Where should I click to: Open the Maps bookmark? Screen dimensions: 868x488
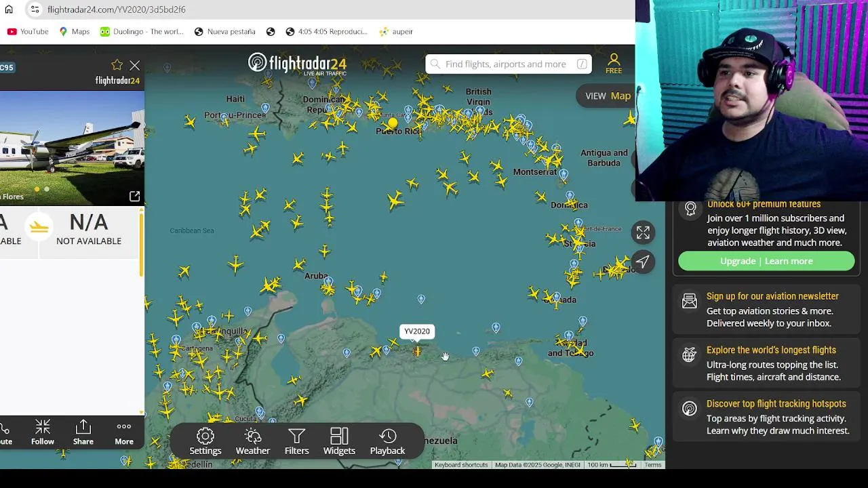[x=75, y=31]
